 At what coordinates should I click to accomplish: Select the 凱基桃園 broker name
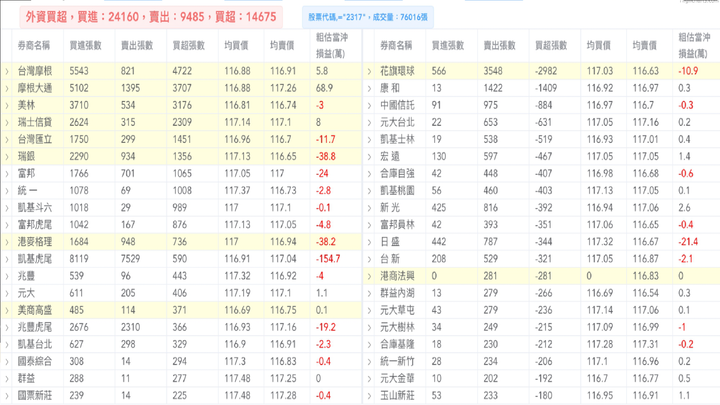pyautogui.click(x=397, y=191)
